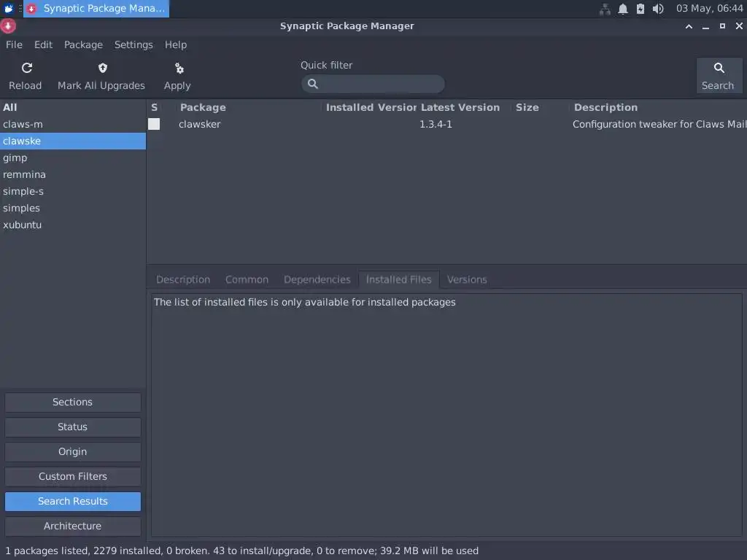This screenshot has width=747, height=560.
Task: Click the 03 May clock in the panel
Action: (709, 9)
